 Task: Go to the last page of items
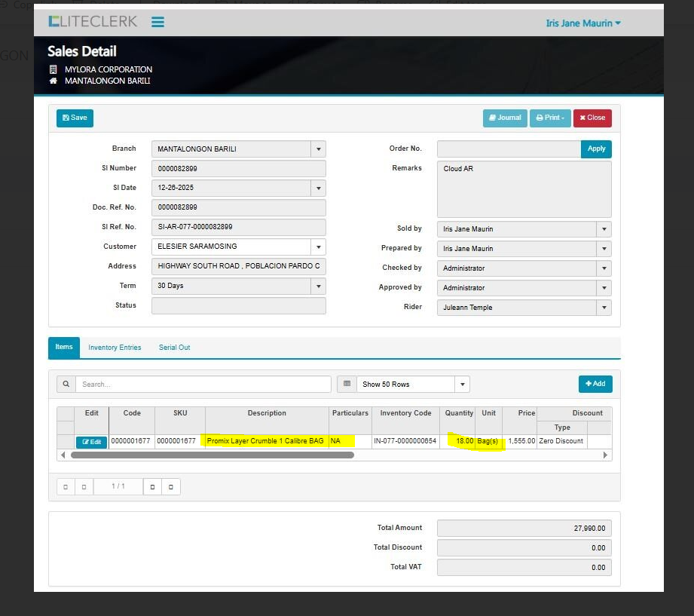[x=171, y=487]
